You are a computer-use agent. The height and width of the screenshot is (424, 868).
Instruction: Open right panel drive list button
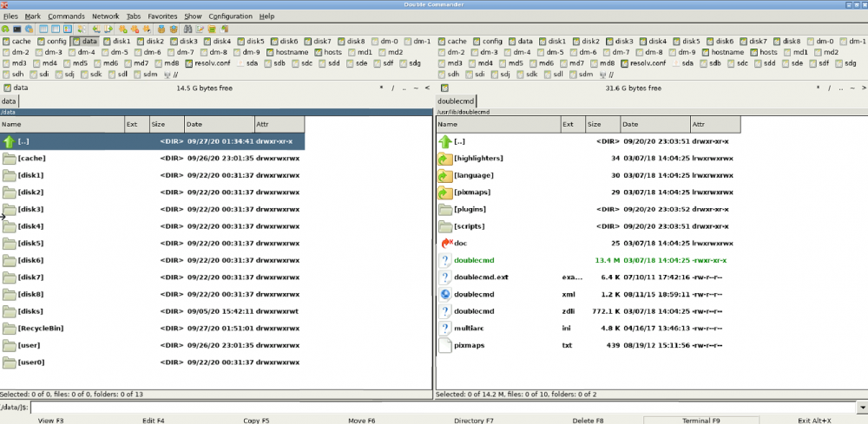(444, 88)
